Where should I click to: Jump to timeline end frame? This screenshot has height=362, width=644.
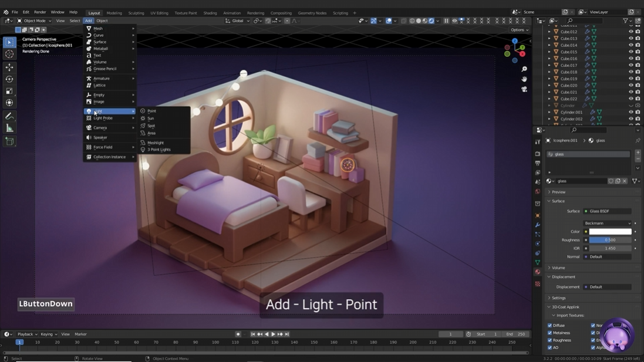[x=286, y=334]
